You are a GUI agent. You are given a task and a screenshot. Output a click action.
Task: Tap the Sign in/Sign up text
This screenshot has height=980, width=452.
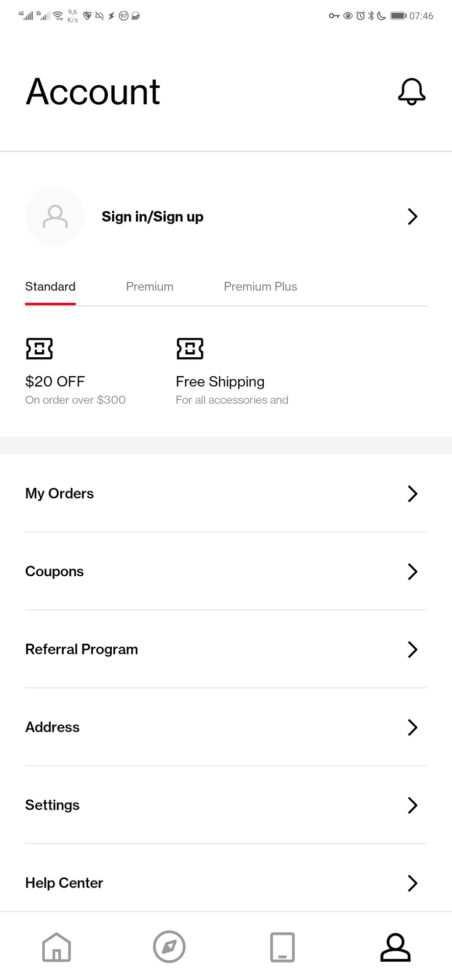coord(153,217)
